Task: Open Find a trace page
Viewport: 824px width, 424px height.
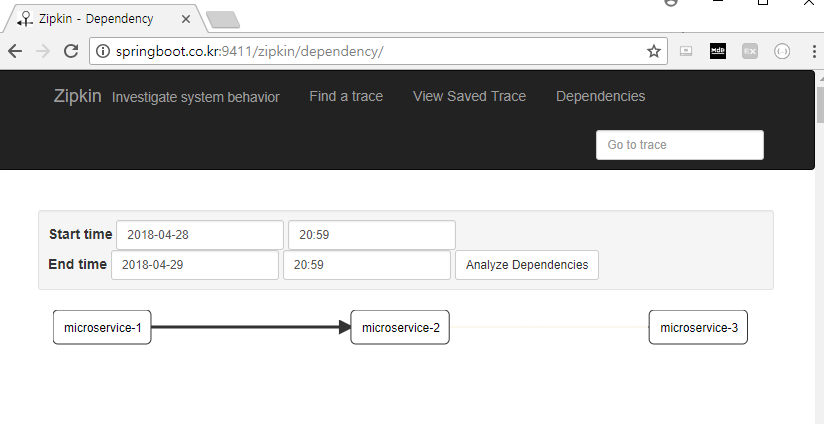Action: pyautogui.click(x=346, y=96)
